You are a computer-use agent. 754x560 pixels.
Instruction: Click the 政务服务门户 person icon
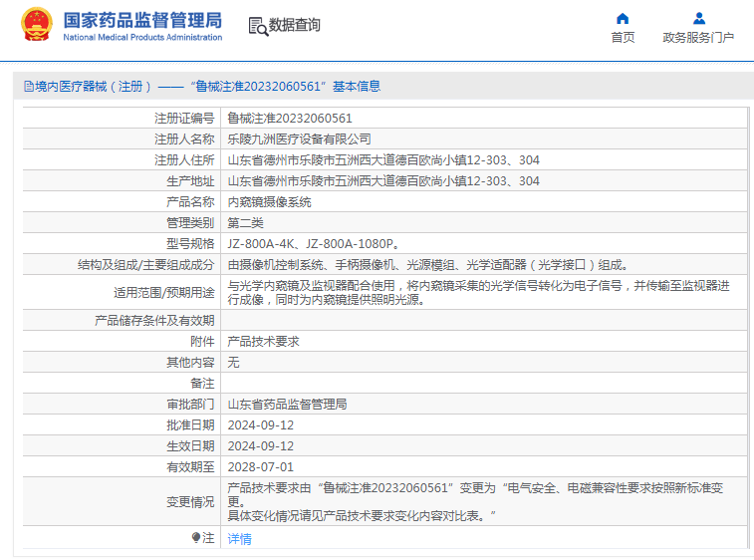(x=698, y=18)
